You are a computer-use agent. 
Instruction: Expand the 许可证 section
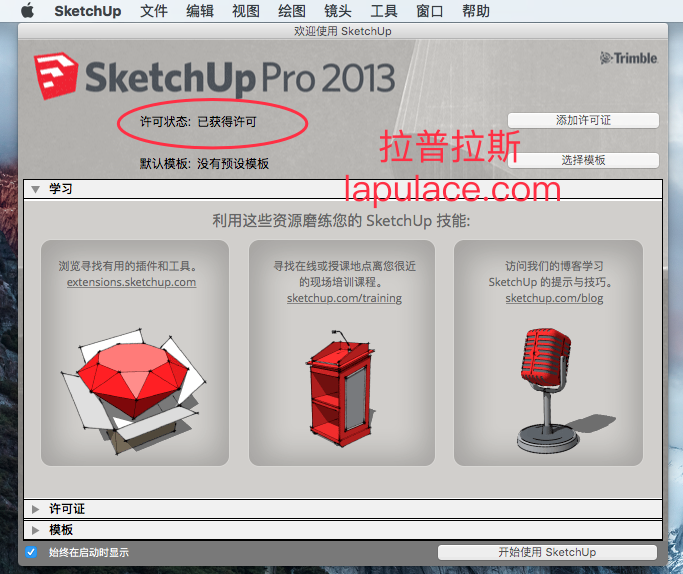coord(36,509)
